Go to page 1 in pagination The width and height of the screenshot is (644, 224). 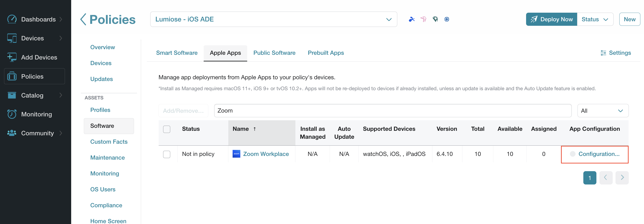590,178
